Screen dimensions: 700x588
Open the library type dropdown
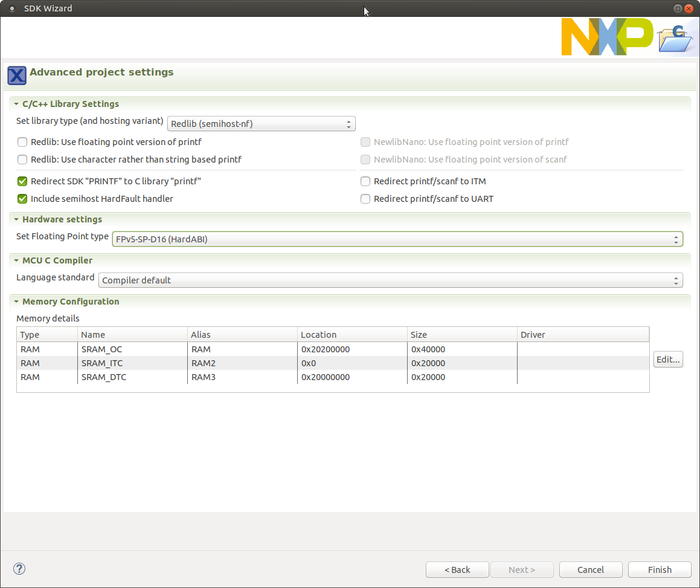tap(261, 124)
